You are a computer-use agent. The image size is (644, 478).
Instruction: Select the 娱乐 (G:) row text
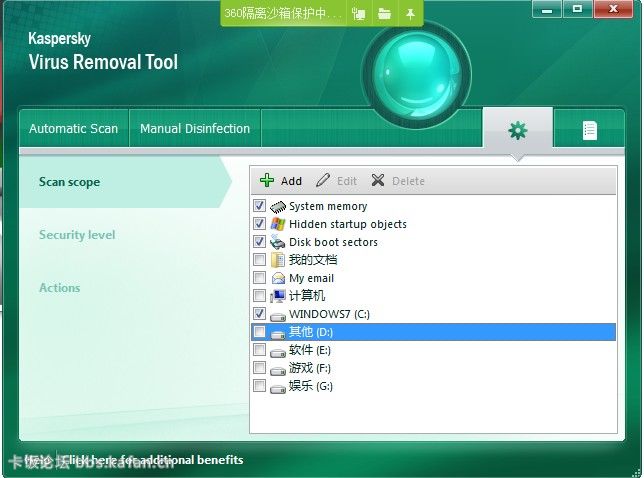pos(311,386)
